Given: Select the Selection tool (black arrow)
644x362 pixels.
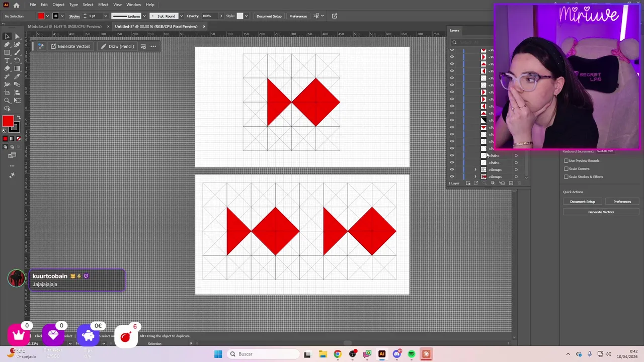Looking at the screenshot, I should [7, 36].
